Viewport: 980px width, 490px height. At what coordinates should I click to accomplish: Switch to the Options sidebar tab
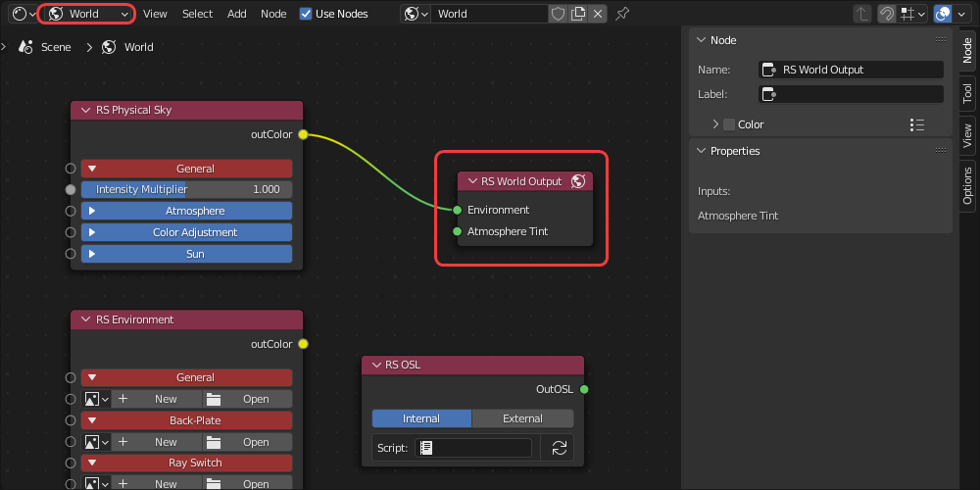coord(967,185)
